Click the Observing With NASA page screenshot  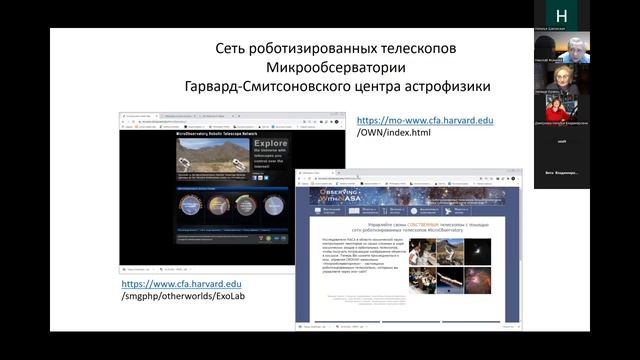(409, 249)
